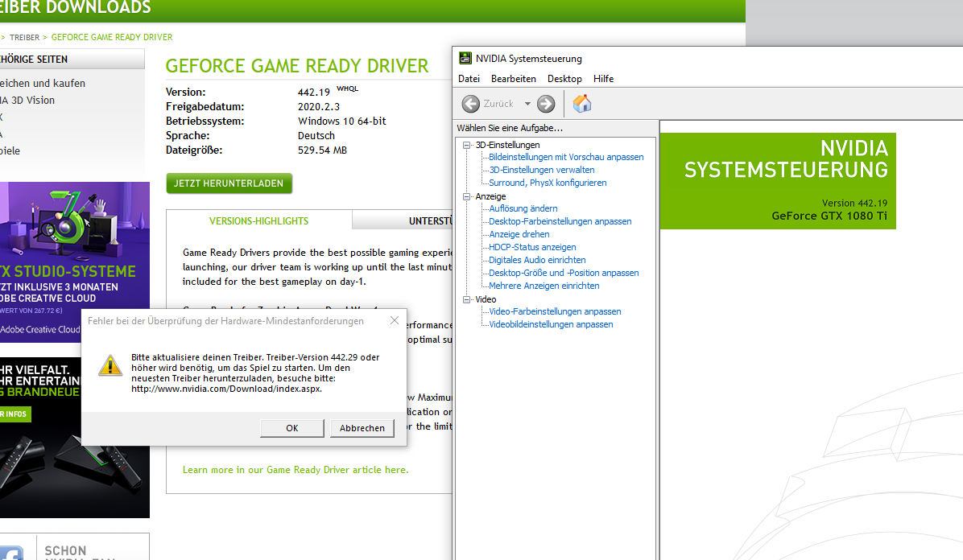Screen dimensions: 963x560
Task: Click the file size 529.54 MB value
Action: pyautogui.click(x=322, y=150)
